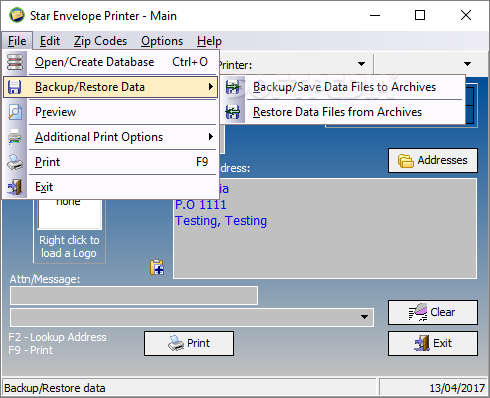
Task: Click the 'Backup/Restore data' status bar text
Action: 55,388
